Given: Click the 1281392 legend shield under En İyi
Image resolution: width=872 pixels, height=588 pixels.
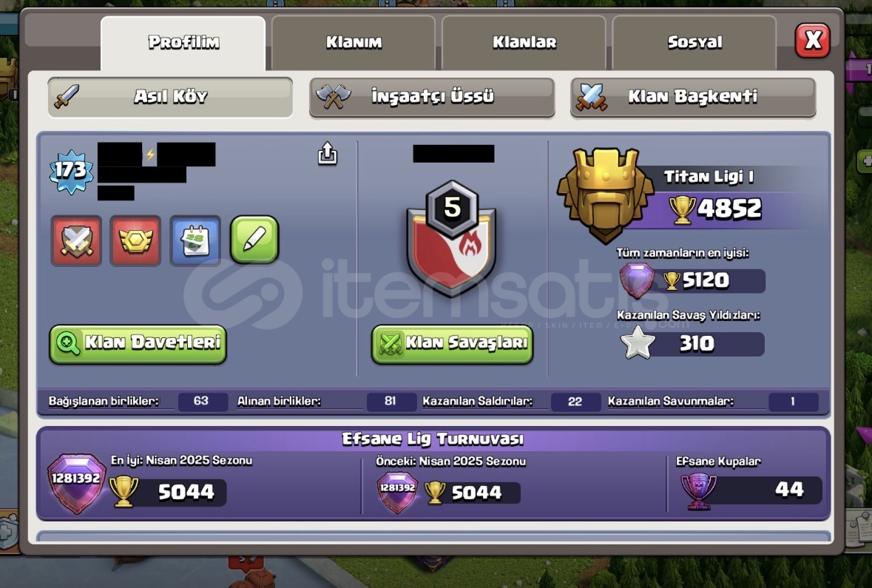Looking at the screenshot, I should [76, 483].
